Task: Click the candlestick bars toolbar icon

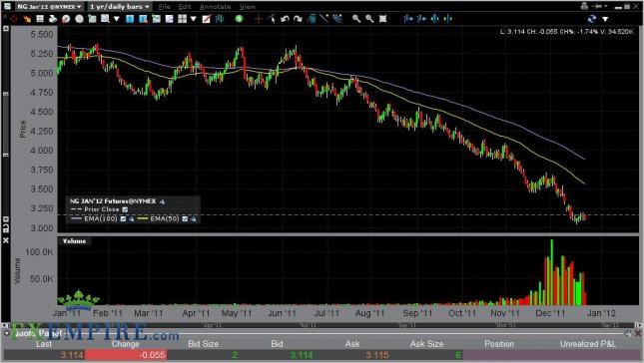Action: point(220,19)
